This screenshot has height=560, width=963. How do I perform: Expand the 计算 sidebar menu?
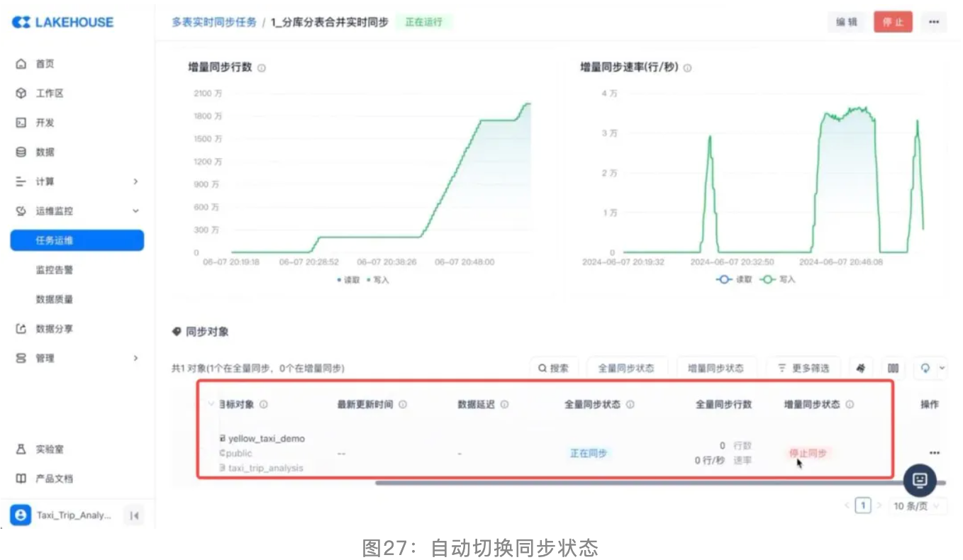point(135,182)
